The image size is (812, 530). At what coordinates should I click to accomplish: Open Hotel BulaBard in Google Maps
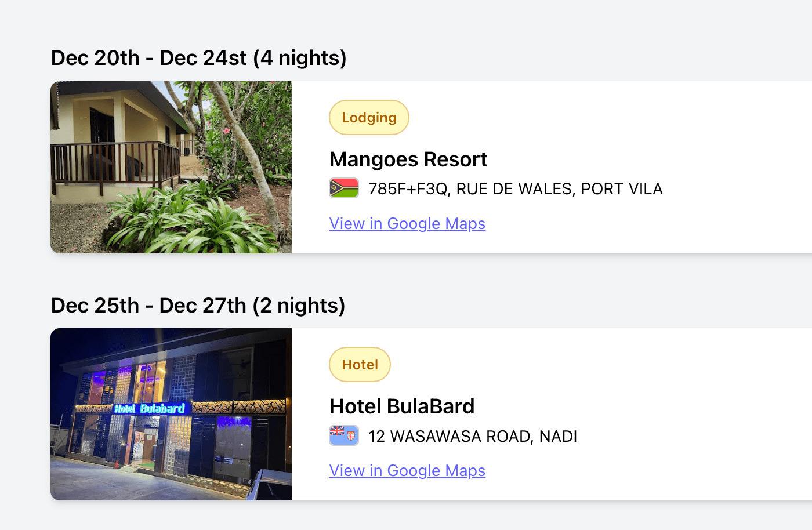click(407, 471)
